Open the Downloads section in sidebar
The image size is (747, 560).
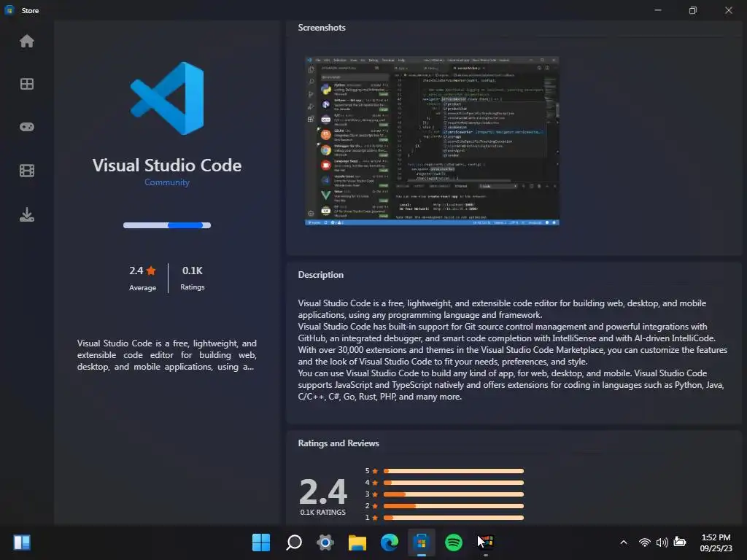point(27,214)
